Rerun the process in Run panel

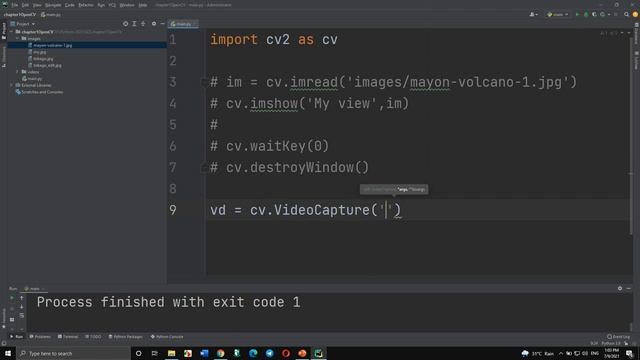click(12, 298)
